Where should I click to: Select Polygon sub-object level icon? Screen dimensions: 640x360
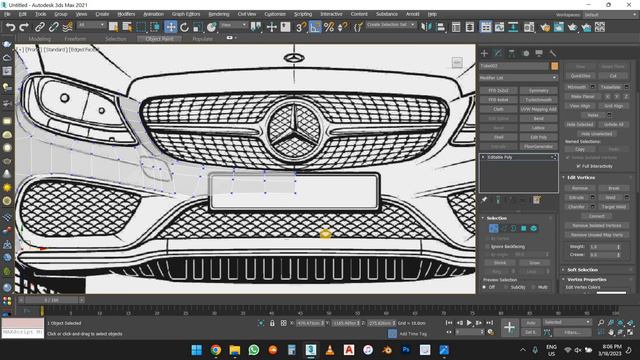(524, 228)
